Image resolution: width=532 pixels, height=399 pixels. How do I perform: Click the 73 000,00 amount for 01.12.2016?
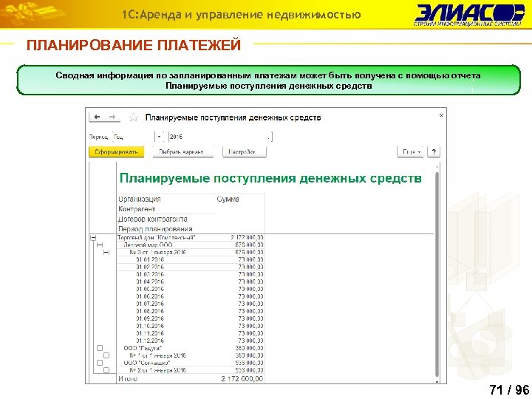[250, 341]
